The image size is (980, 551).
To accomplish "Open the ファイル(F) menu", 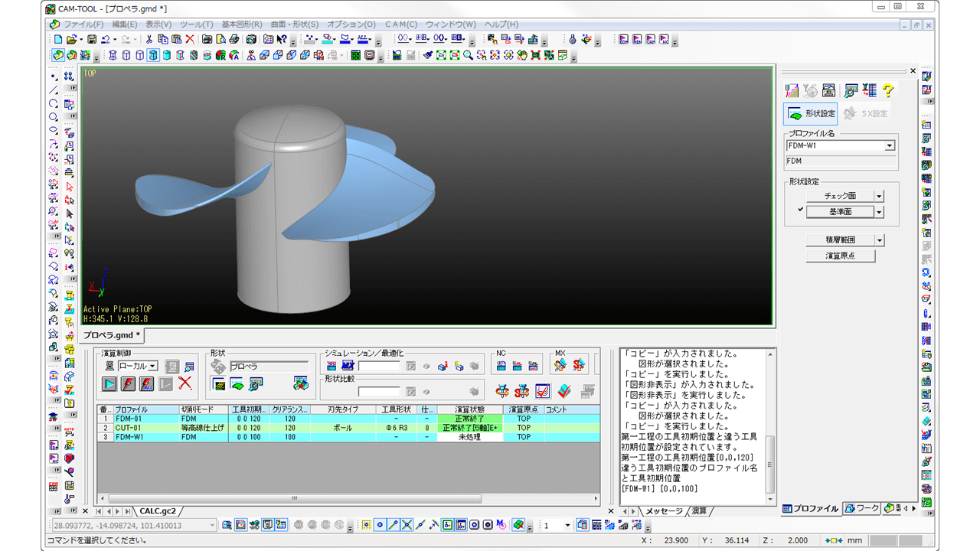I will click(83, 24).
